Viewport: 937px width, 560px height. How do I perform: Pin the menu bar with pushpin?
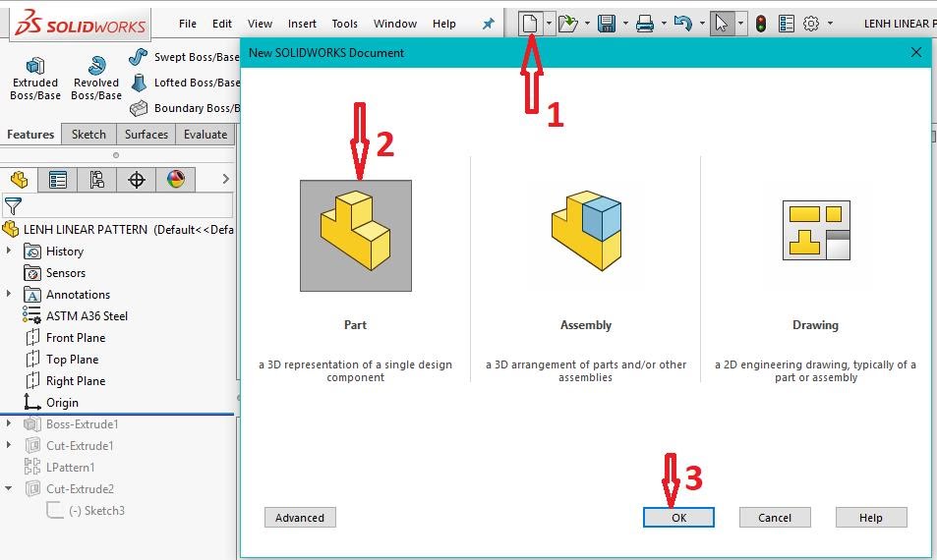coord(489,24)
